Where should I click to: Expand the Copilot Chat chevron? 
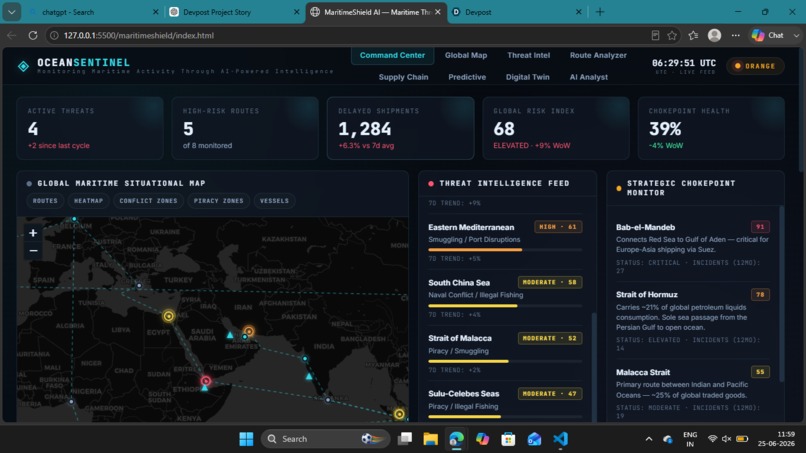(x=796, y=35)
